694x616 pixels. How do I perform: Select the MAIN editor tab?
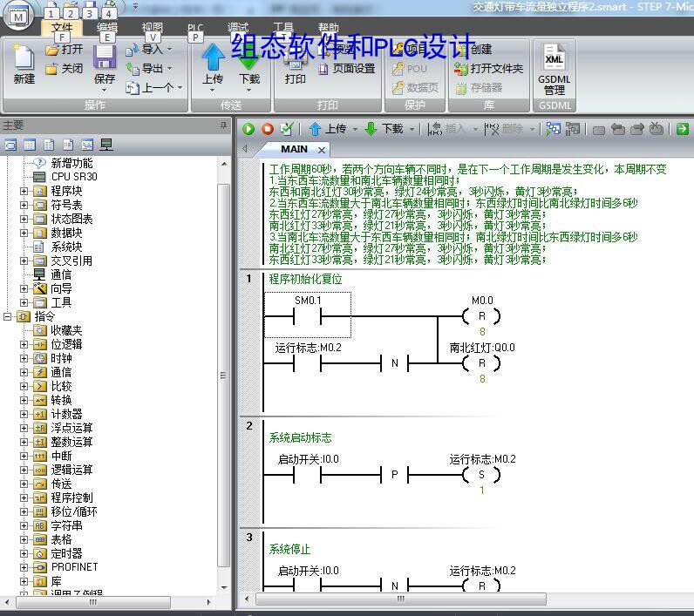tap(294, 149)
